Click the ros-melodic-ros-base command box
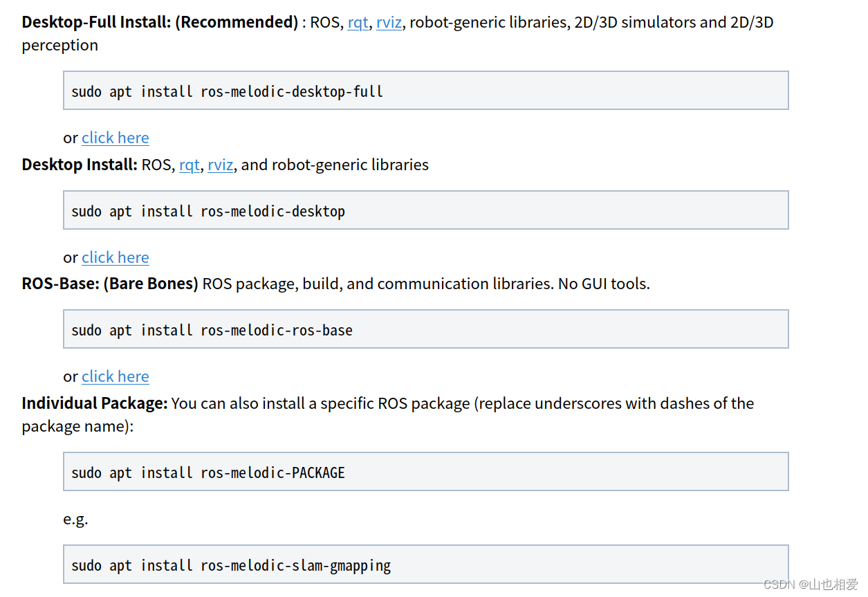This screenshot has height=597, width=868. pos(425,329)
